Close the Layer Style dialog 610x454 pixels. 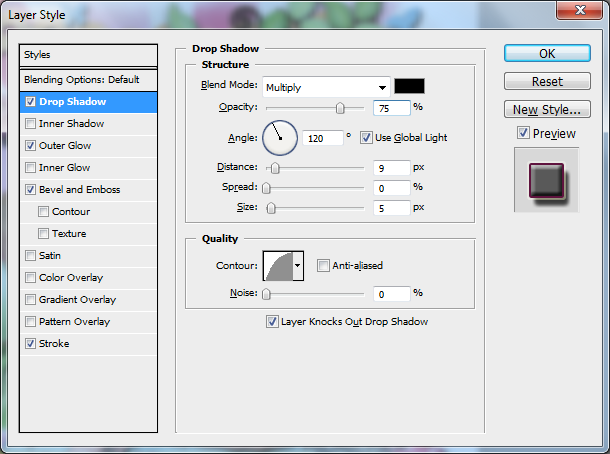(579, 10)
